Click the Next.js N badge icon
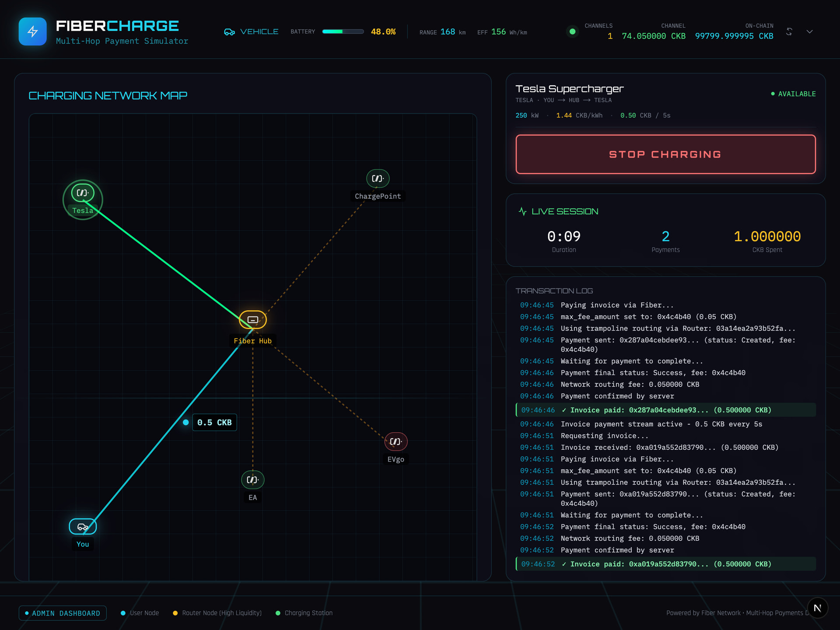Viewport: 840px width, 630px height. 817,608
